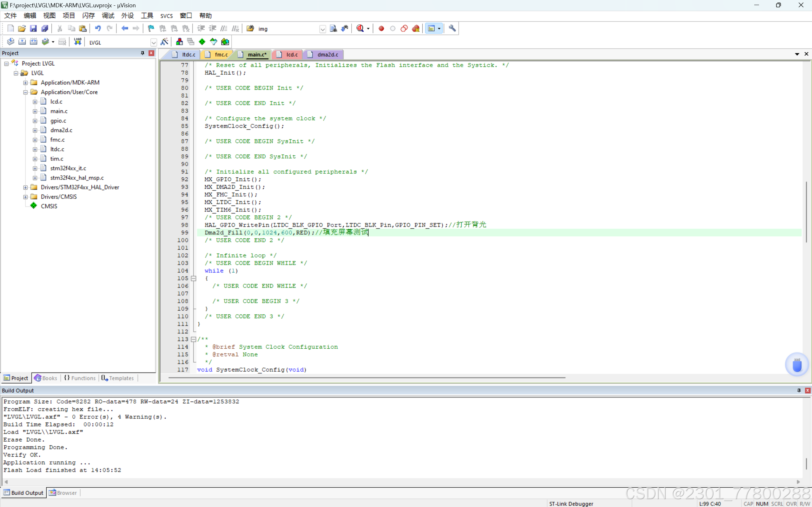Switch to the Functions panel tab
Image resolution: width=812 pixels, height=507 pixels.
[80, 378]
